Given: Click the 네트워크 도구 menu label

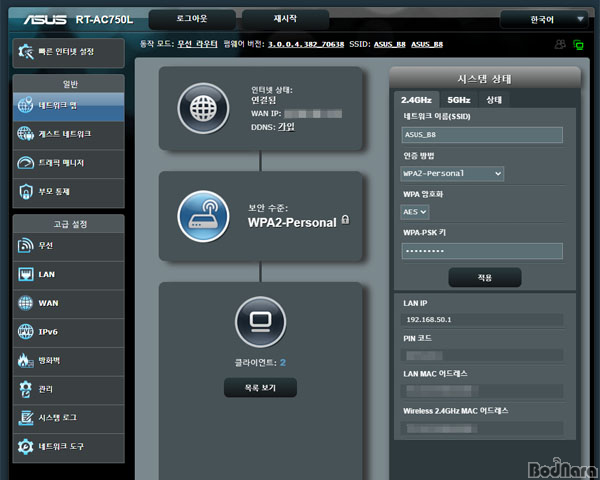Looking at the screenshot, I should click(x=61, y=446).
